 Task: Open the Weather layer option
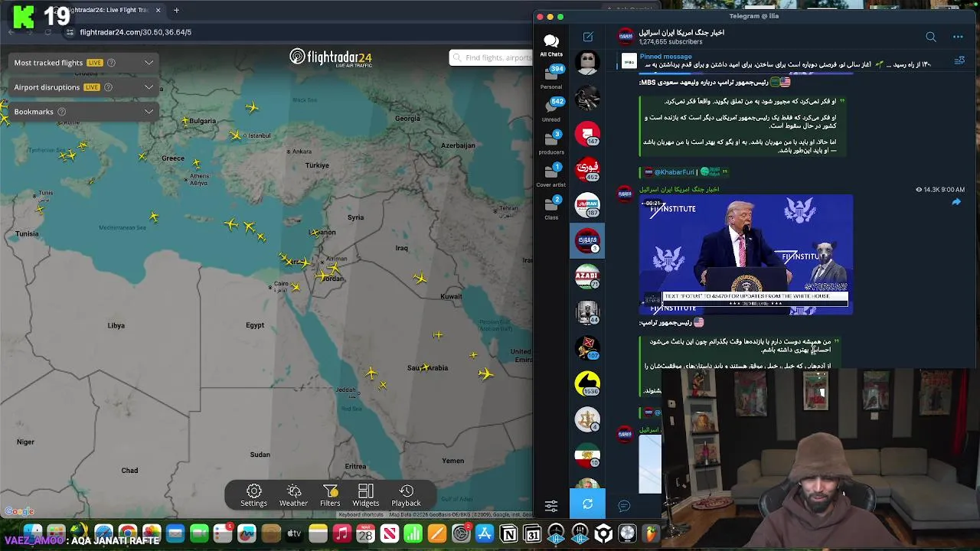(293, 495)
